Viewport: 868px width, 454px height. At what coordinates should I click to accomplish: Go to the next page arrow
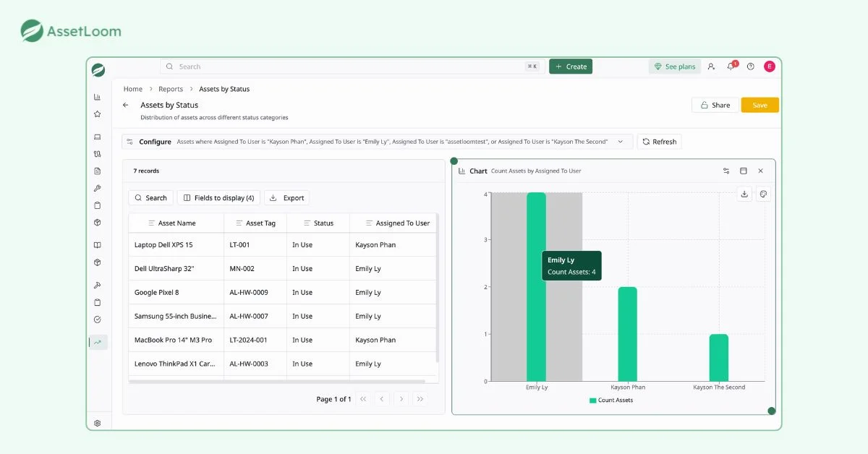pos(401,399)
